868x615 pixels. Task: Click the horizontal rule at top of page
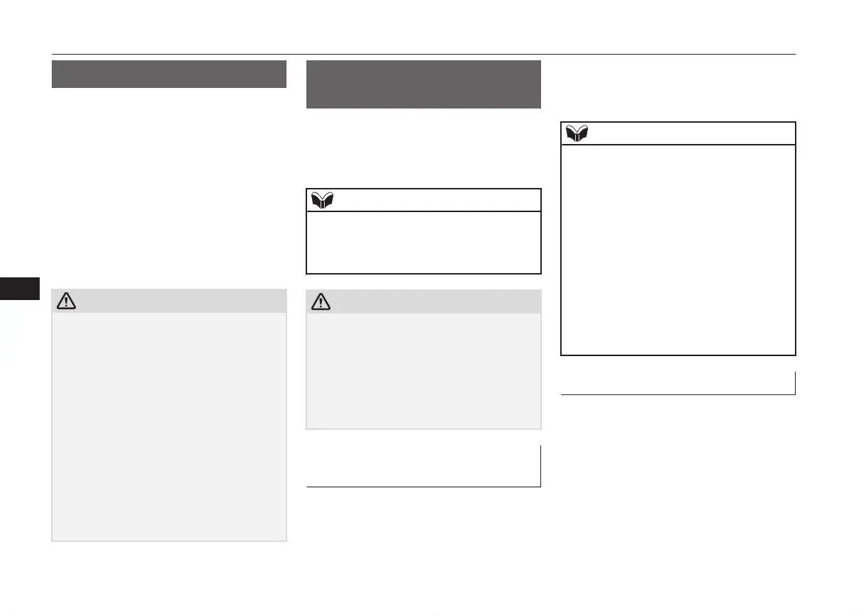(x=424, y=54)
